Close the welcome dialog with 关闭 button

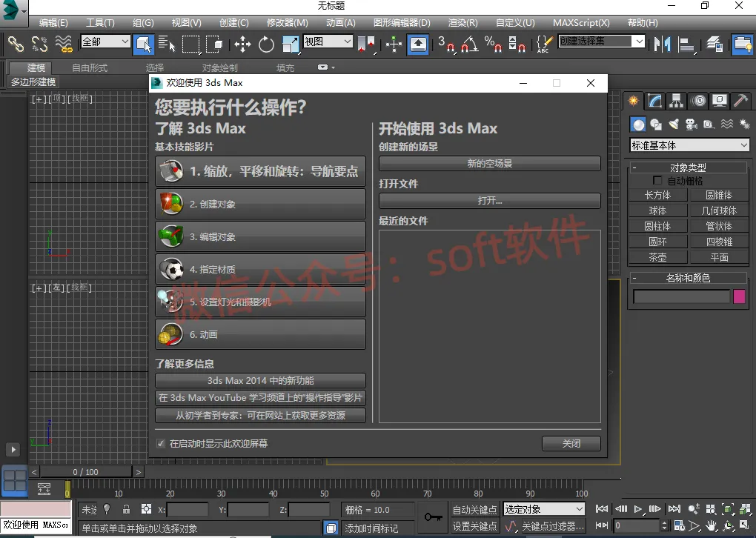[571, 443]
